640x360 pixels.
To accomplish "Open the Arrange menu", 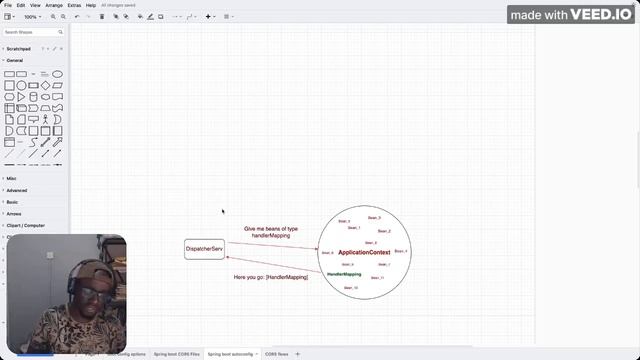I will tap(54, 5).
